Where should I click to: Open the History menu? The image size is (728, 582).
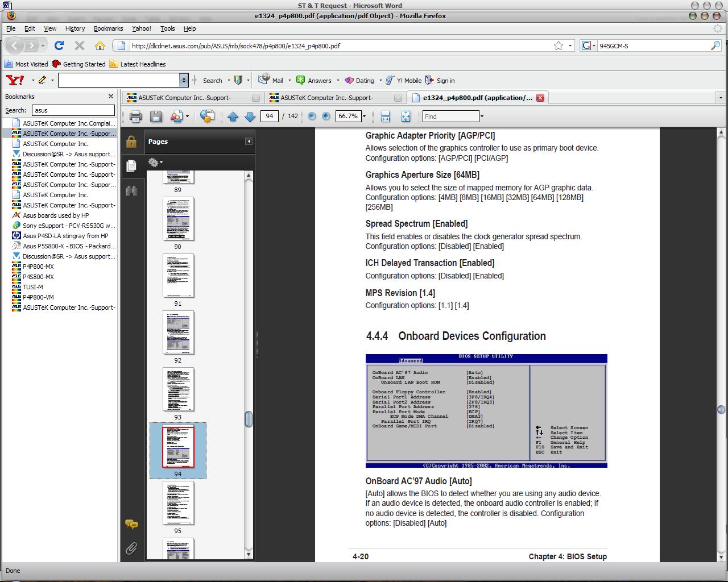(75, 28)
